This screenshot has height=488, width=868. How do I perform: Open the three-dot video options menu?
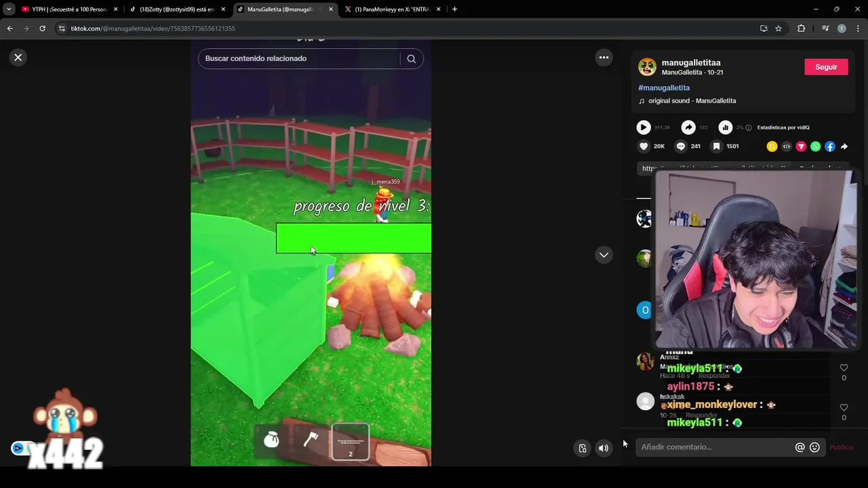tap(604, 58)
